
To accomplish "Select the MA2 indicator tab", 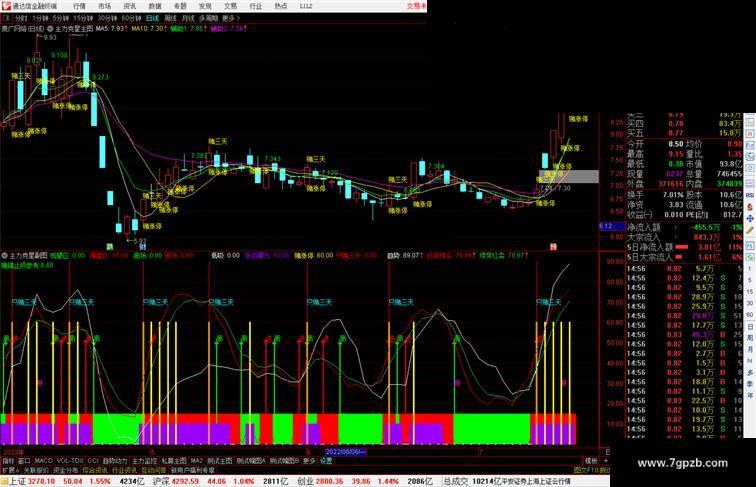I will coord(197,461).
